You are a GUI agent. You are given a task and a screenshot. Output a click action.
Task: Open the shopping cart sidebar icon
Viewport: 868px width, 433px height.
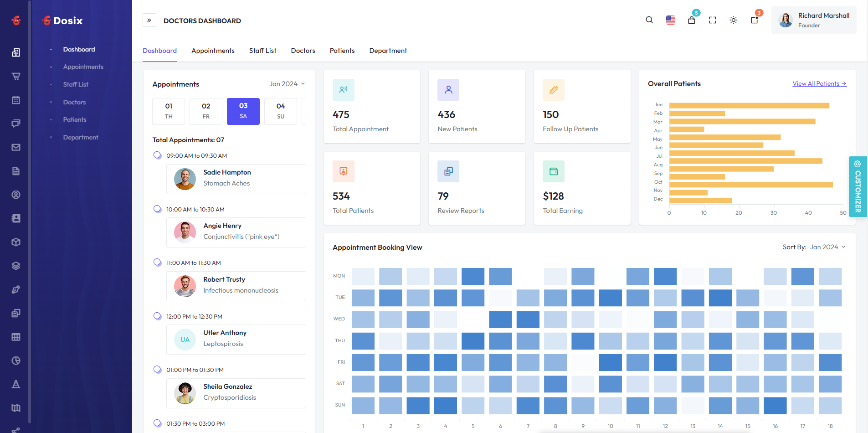click(16, 76)
